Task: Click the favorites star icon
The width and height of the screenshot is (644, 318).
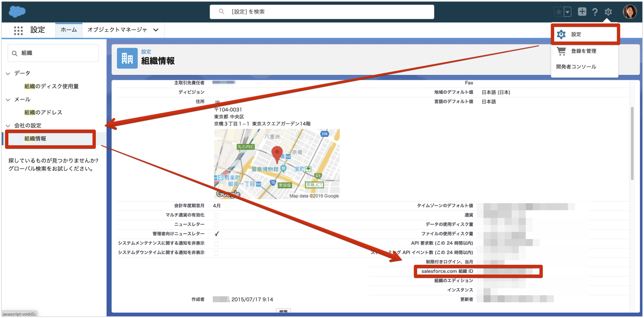Action: tap(559, 12)
